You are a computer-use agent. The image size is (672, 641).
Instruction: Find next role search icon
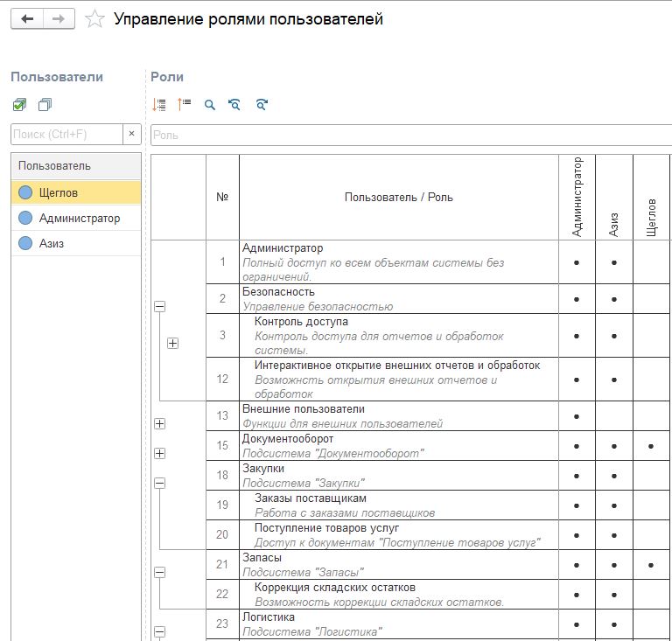pyautogui.click(x=262, y=104)
